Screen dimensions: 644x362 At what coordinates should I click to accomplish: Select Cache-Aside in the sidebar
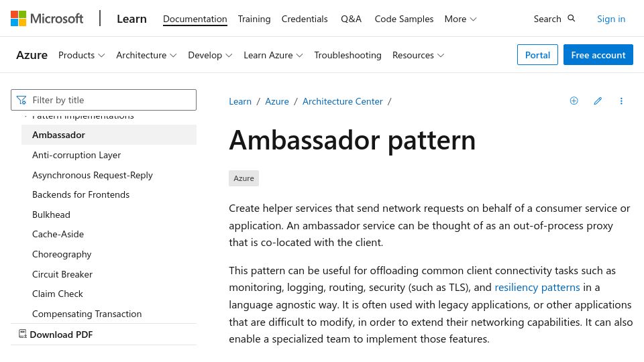coord(58,235)
